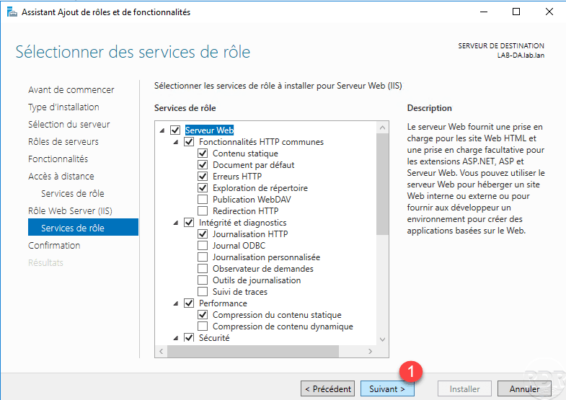Collapse the Performance tree node
Image resolution: width=566 pixels, height=400 pixels.
(176, 304)
